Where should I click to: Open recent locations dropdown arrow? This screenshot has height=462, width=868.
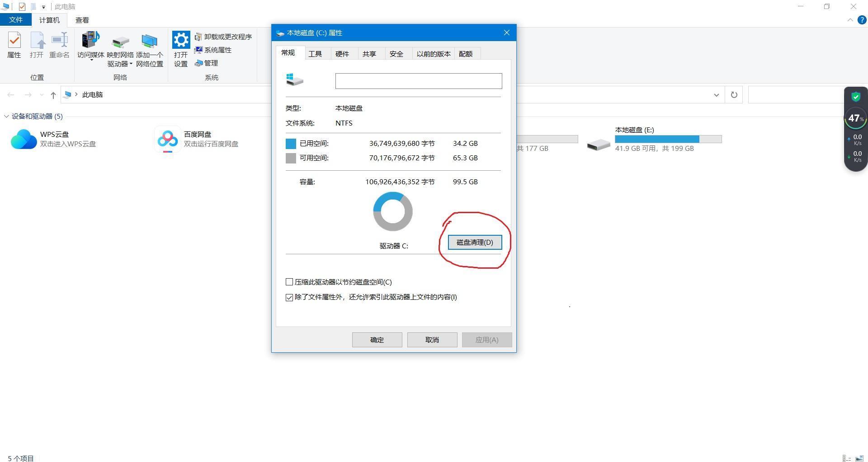click(42, 95)
